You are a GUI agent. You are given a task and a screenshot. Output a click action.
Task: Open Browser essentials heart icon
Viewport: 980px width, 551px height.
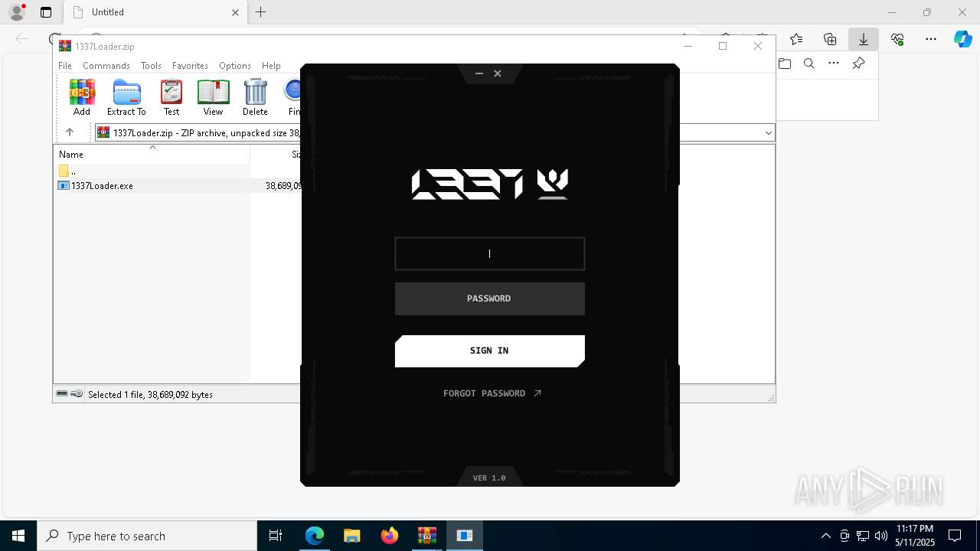coord(897,39)
